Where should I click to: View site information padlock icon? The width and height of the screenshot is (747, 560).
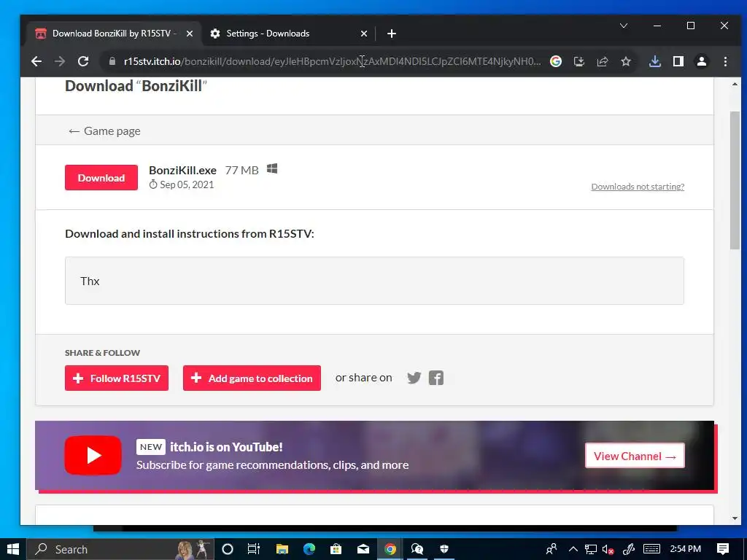coord(112,61)
